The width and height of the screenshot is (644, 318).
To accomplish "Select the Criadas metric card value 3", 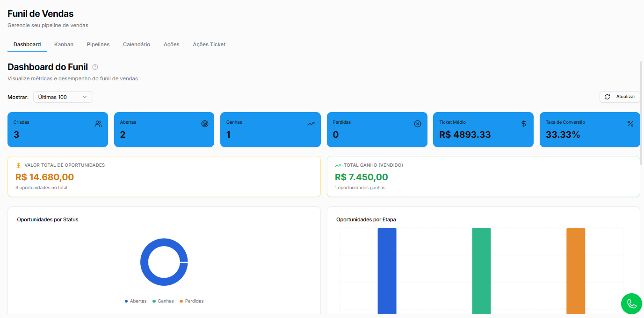I will point(16,135).
